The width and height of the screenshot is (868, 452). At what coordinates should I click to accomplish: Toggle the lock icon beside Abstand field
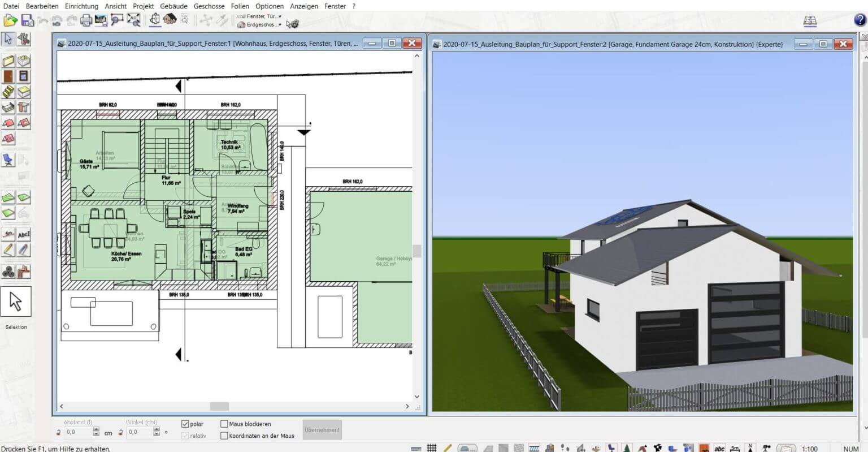pyautogui.click(x=59, y=433)
